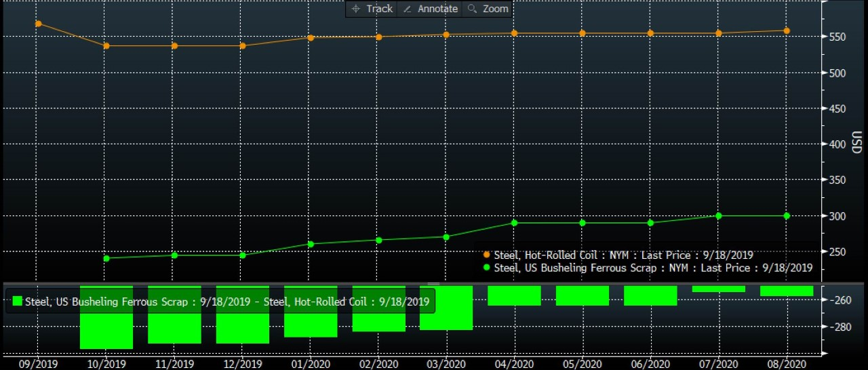
Task: Open the Annotate pencil tool
Action: [430, 9]
